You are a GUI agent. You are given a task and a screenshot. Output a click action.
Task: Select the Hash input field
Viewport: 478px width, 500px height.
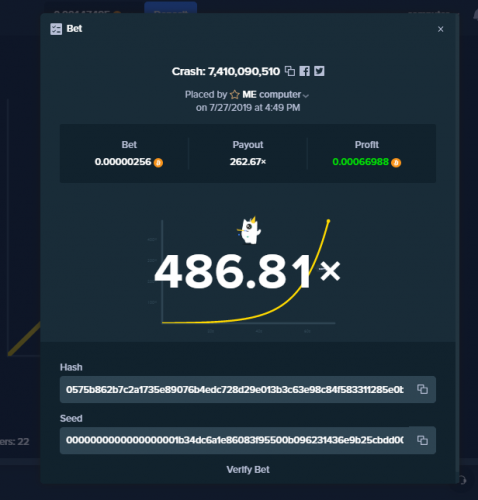(248, 389)
